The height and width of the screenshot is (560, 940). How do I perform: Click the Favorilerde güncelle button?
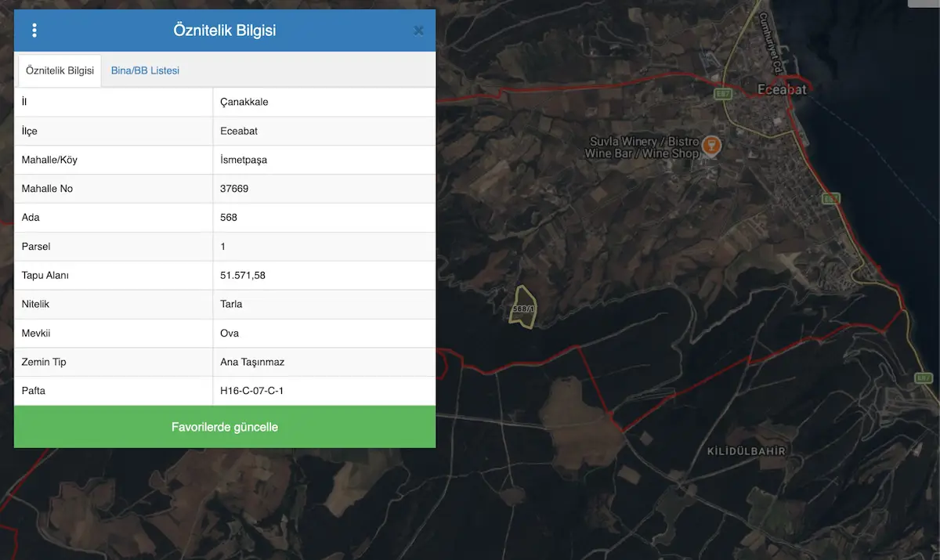click(x=225, y=427)
